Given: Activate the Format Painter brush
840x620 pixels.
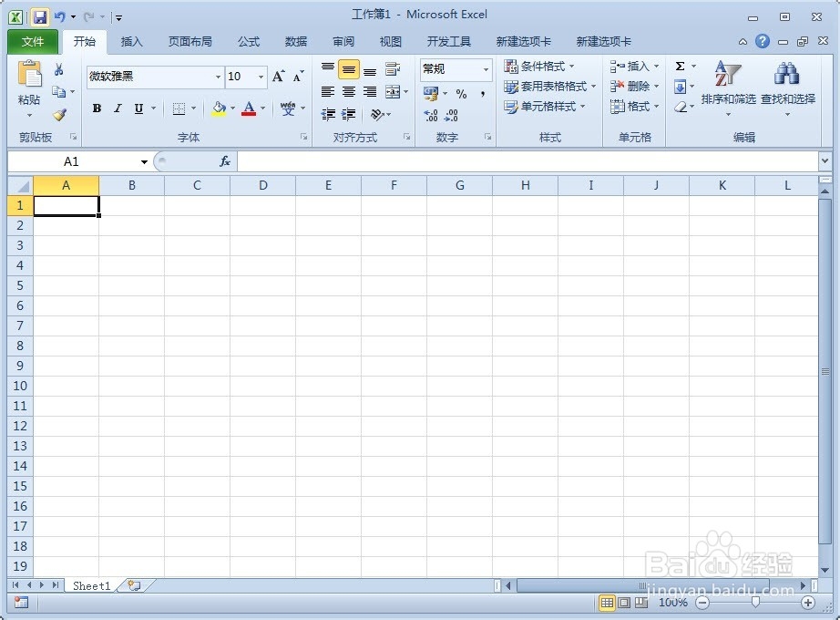Looking at the screenshot, I should 59,114.
